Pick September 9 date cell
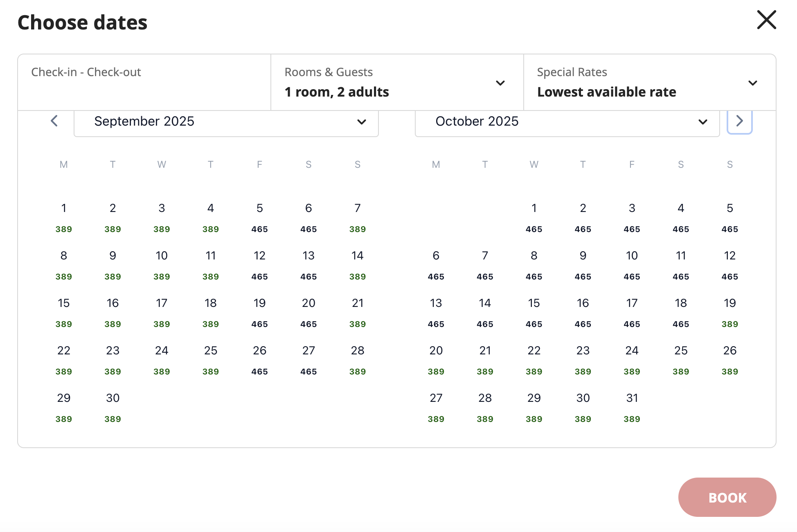The height and width of the screenshot is (532, 797). (x=113, y=265)
